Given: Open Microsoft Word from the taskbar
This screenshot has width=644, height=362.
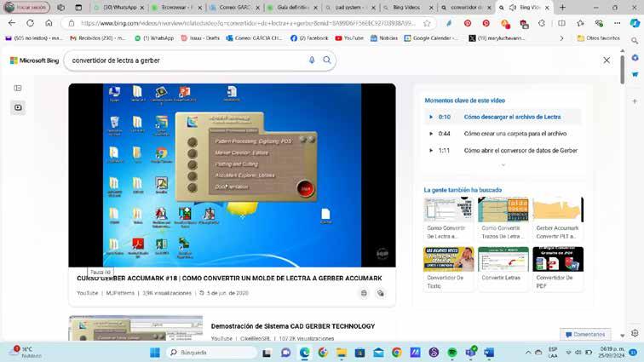Looking at the screenshot, I should [489, 353].
